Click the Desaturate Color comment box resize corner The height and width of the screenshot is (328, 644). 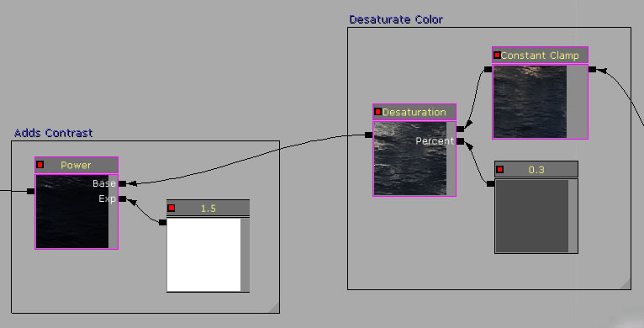626,284
